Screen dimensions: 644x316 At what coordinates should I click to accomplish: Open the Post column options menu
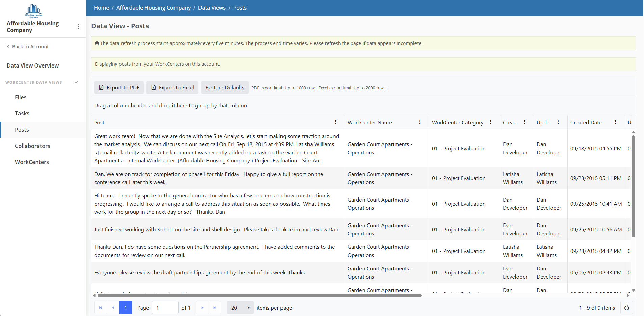335,122
